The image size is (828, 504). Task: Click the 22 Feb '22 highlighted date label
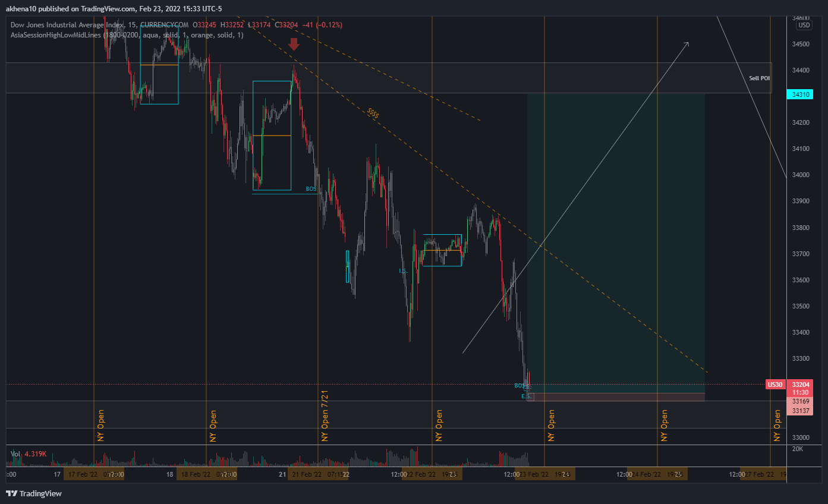pyautogui.click(x=432, y=474)
